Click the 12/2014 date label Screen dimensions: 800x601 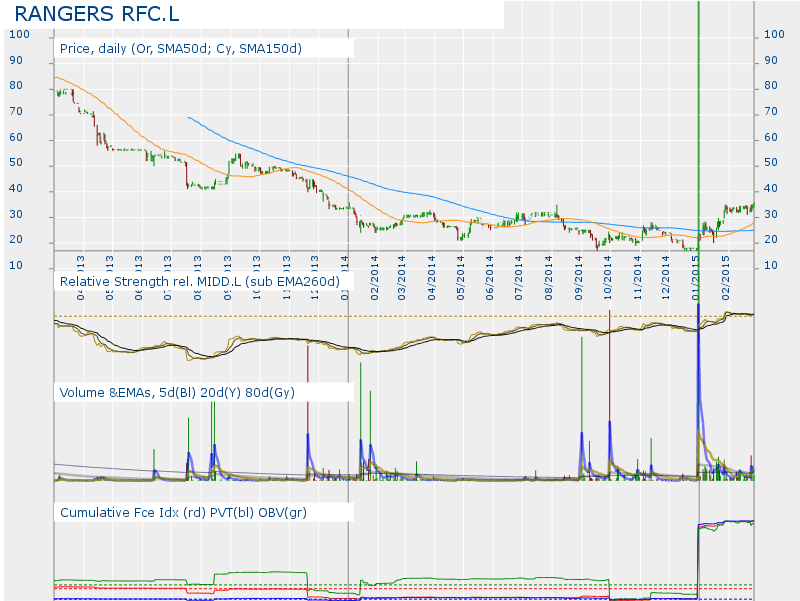point(667,268)
